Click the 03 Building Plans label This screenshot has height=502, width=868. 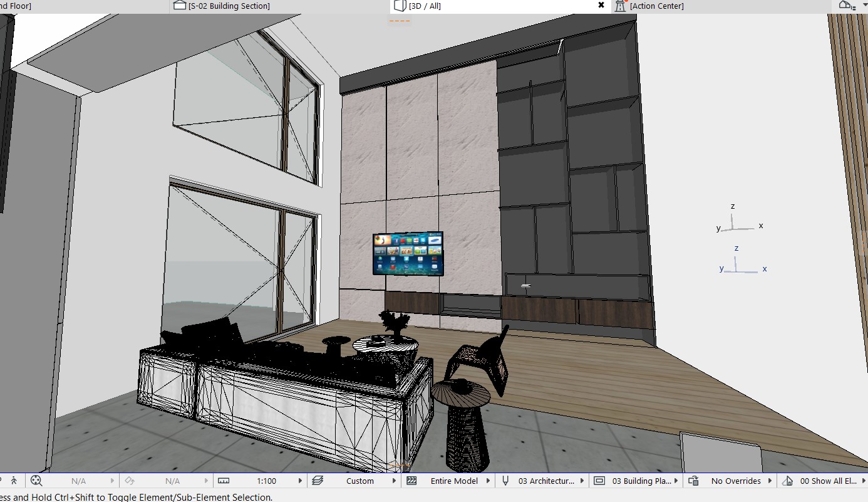[x=641, y=481]
